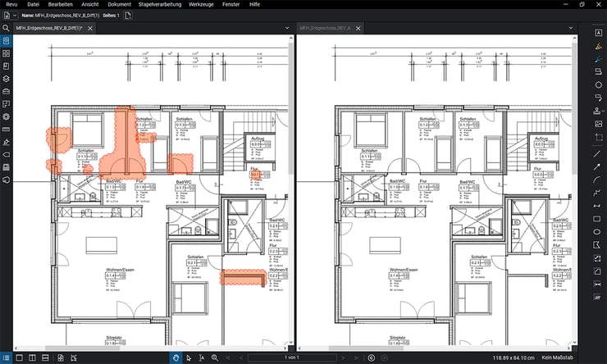The width and height of the screenshot is (607, 364).
Task: Open the Signatures pen panel icon
Action: (x=6, y=142)
